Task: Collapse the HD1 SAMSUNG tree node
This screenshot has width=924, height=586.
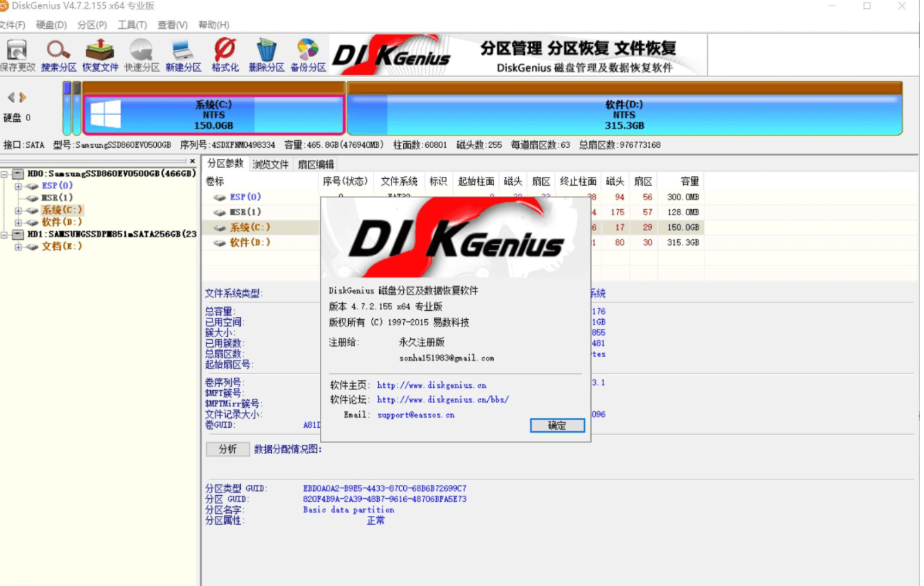Action: (x=4, y=235)
